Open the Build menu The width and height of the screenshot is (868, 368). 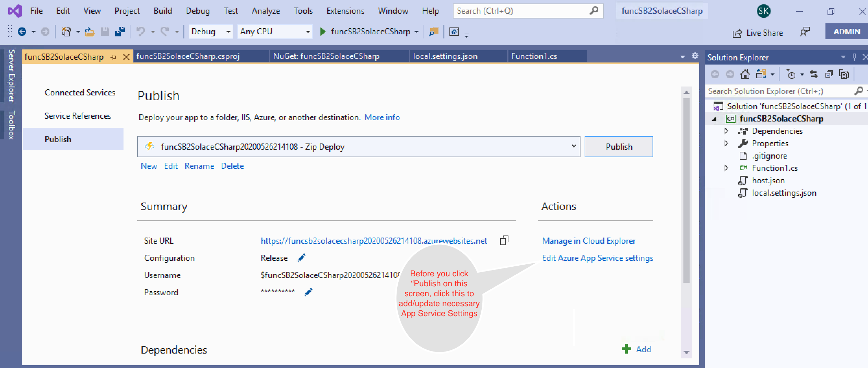[x=163, y=11]
